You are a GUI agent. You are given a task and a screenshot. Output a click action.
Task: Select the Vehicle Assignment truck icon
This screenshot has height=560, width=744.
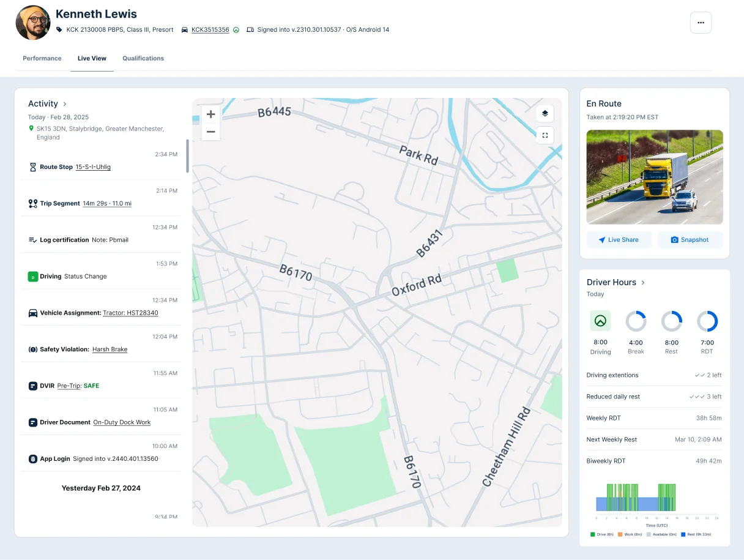click(x=32, y=312)
